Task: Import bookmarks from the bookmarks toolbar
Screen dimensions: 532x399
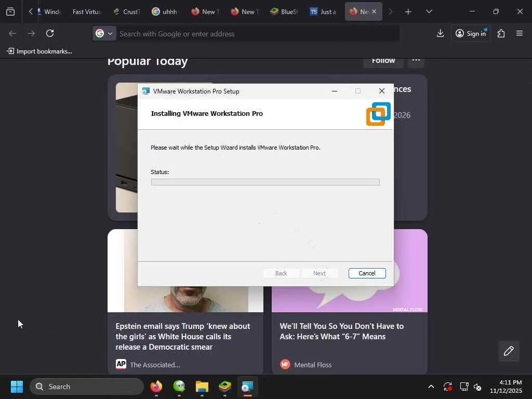Action: (x=39, y=51)
